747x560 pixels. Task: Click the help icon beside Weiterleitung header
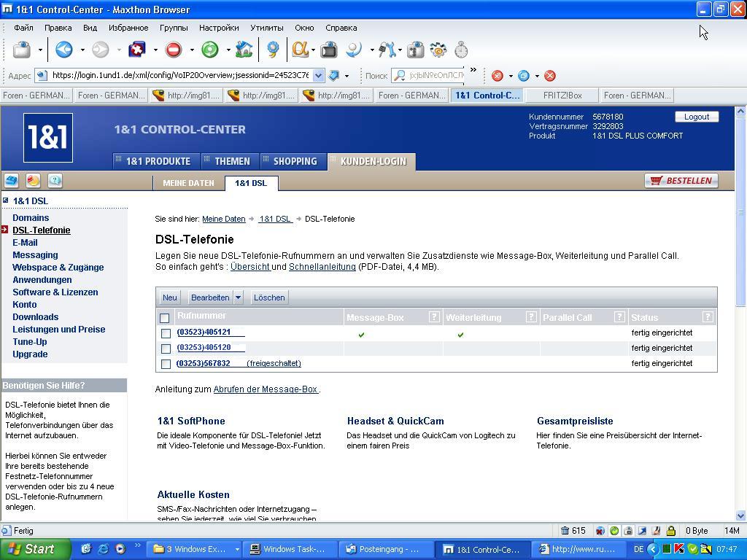531,316
